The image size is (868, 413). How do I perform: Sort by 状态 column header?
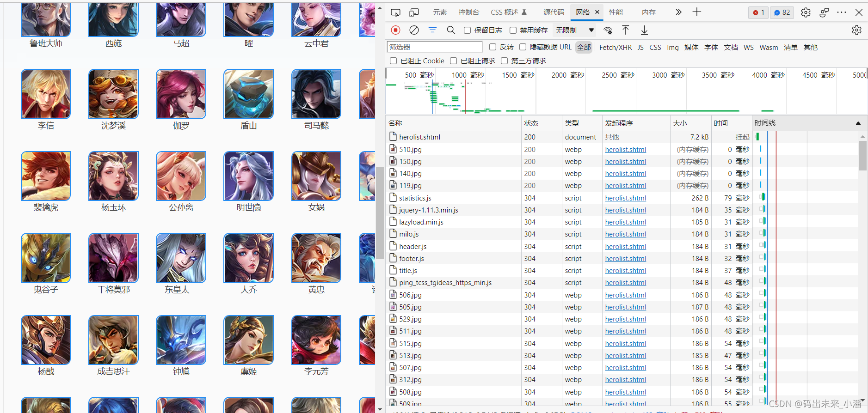tap(541, 123)
